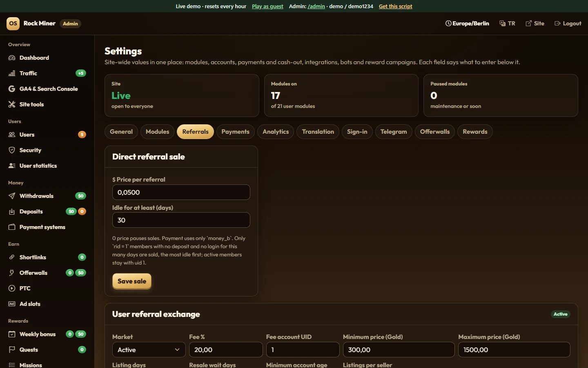Click the Idle for at least days field
588x368 pixels.
181,220
